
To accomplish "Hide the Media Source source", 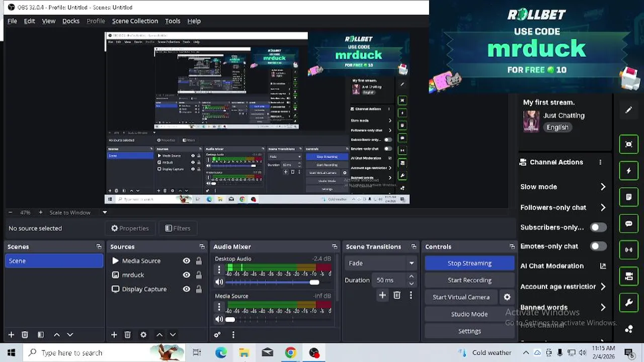I will tap(187, 261).
